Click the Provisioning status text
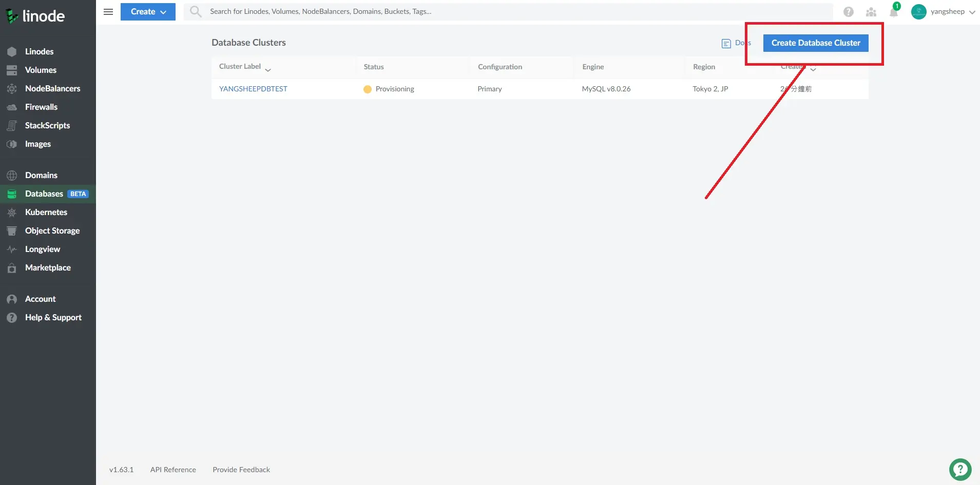Image resolution: width=980 pixels, height=485 pixels. 395,89
